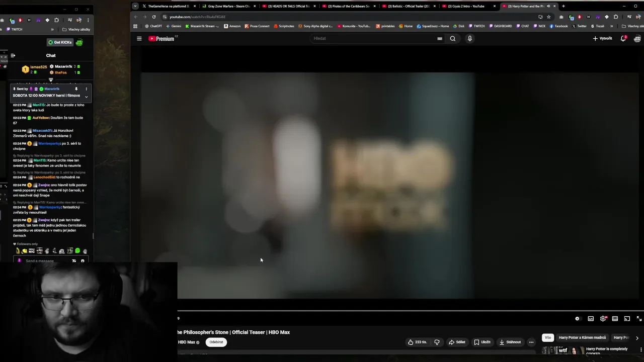Viewport: 644px width, 362px height.
Task: Open the chat emote picker icon
Action: tap(83, 261)
